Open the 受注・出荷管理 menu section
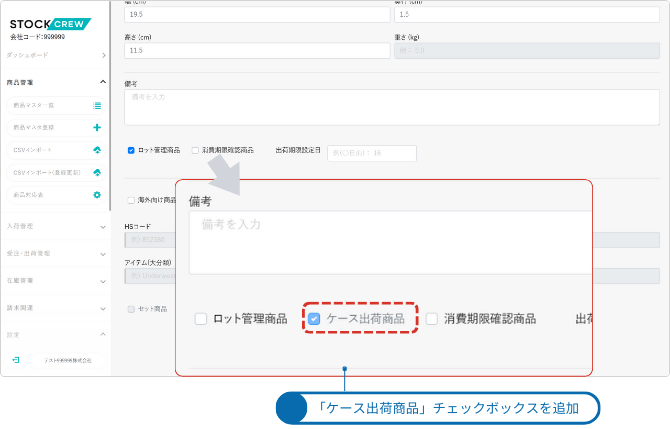The height and width of the screenshot is (429, 670). tap(56, 254)
